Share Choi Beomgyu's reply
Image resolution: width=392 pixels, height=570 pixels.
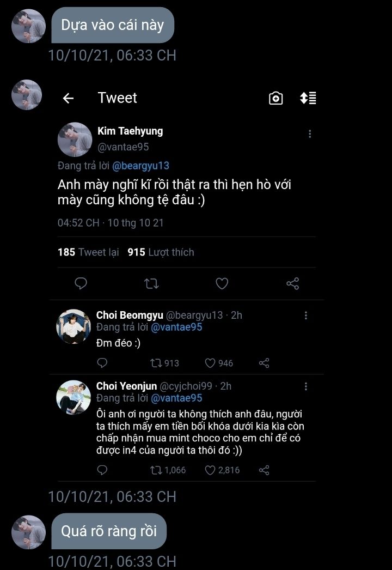(x=264, y=363)
